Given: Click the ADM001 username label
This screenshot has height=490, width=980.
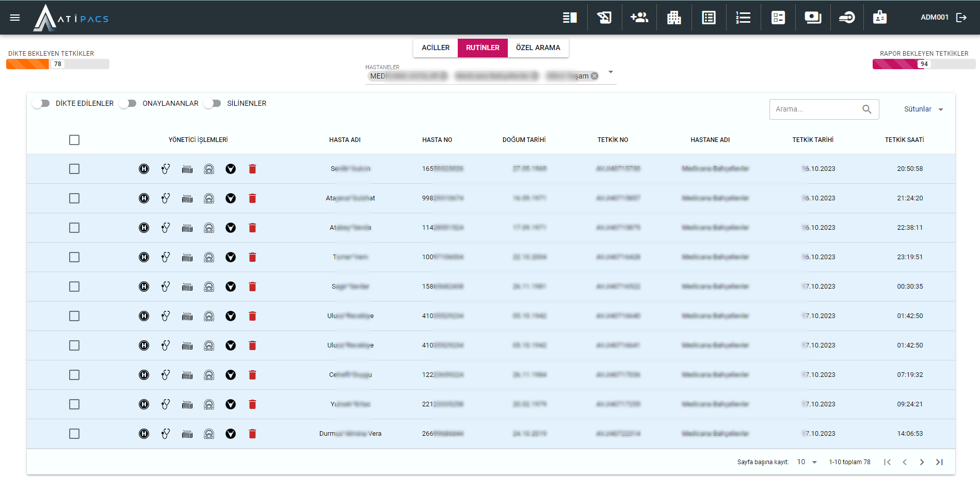Looking at the screenshot, I should point(935,17).
